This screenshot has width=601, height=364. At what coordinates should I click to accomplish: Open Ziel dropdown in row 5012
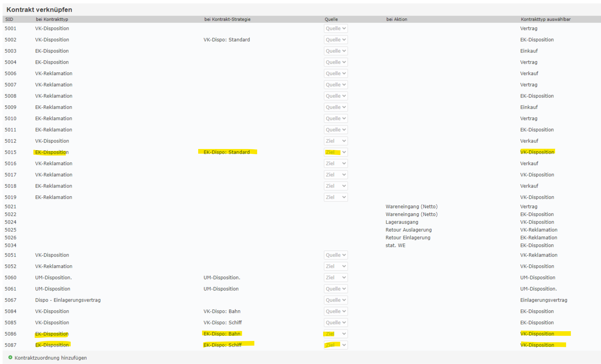336,141
